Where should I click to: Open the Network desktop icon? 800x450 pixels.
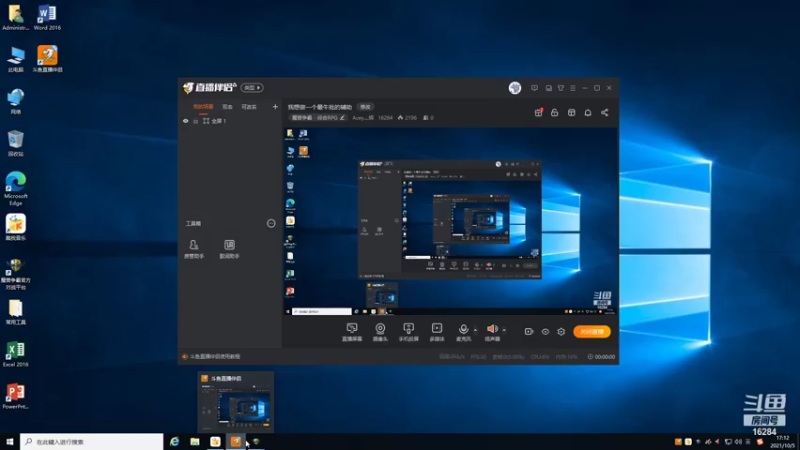(16, 101)
